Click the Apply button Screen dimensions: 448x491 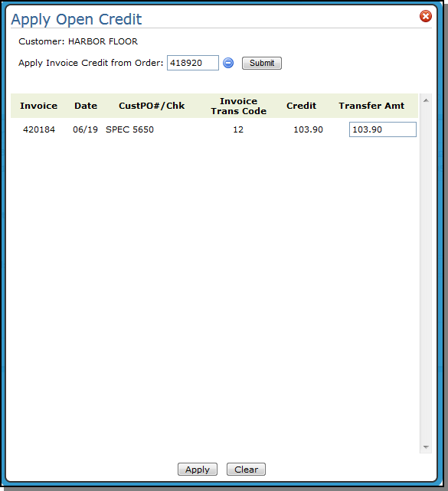(x=198, y=470)
